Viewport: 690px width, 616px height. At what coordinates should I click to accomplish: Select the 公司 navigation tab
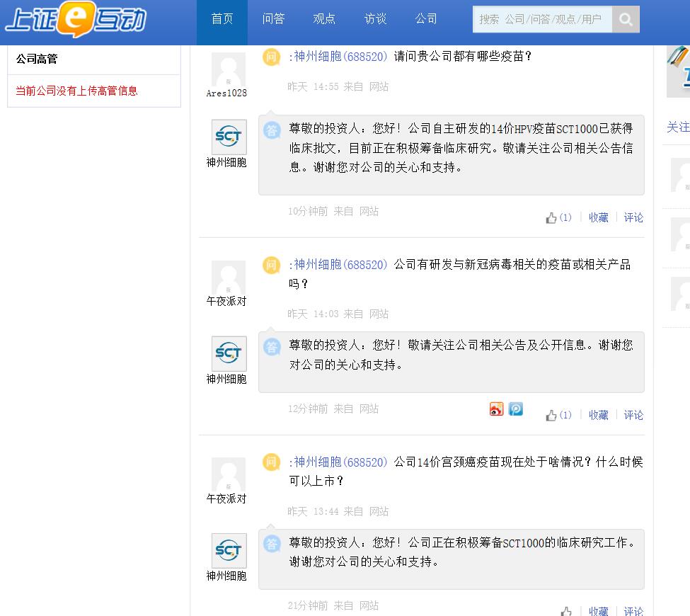[x=426, y=19]
